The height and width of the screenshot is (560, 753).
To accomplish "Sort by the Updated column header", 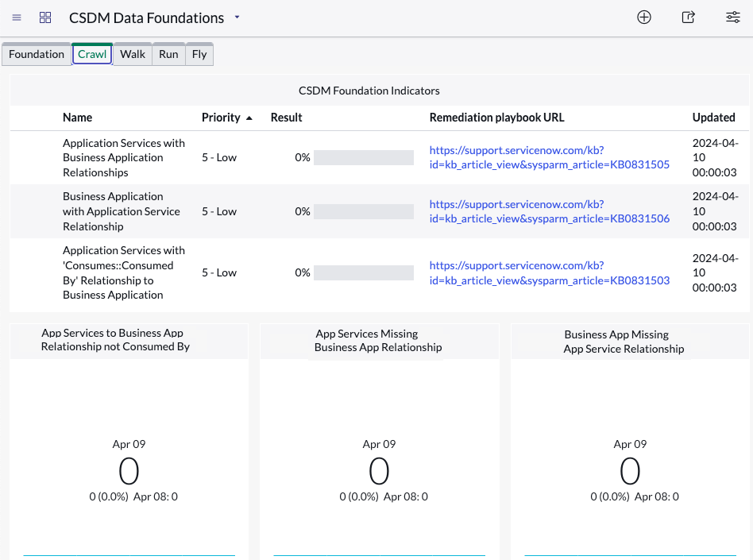I will (713, 118).
